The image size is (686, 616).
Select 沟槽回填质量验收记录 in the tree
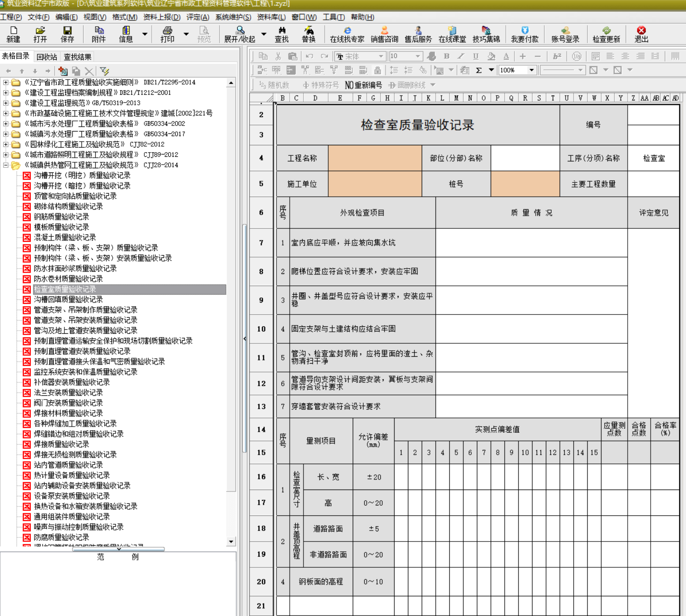click(69, 299)
